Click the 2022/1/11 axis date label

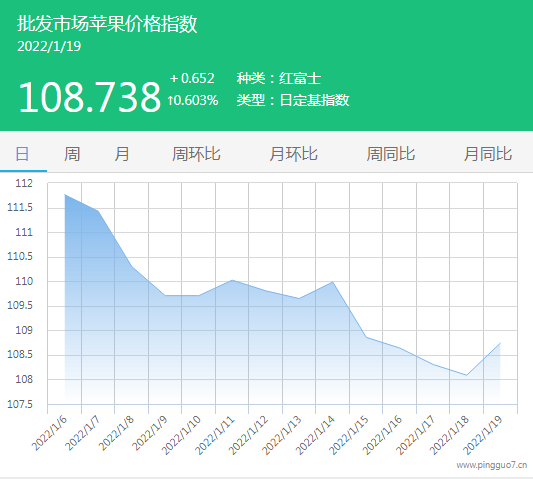(215, 436)
